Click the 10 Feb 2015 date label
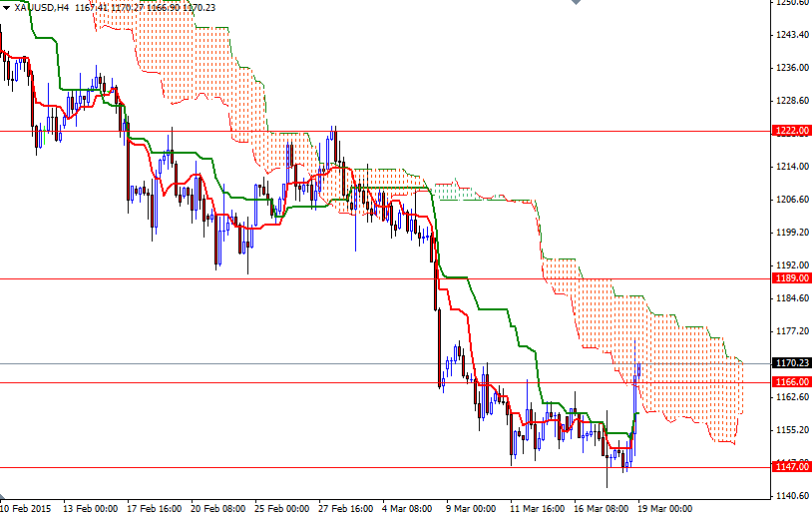 click(26, 509)
